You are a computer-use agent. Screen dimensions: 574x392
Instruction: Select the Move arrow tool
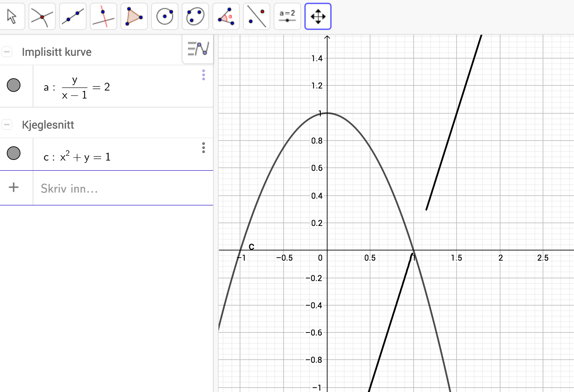[x=12, y=16]
